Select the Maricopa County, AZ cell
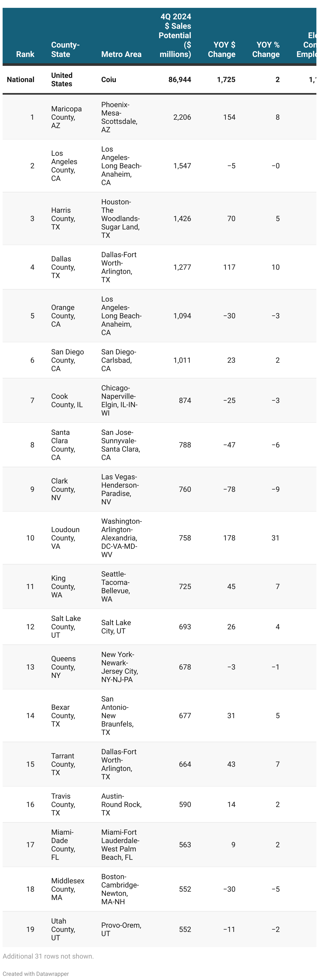This screenshot has height=980, width=319. point(67,117)
